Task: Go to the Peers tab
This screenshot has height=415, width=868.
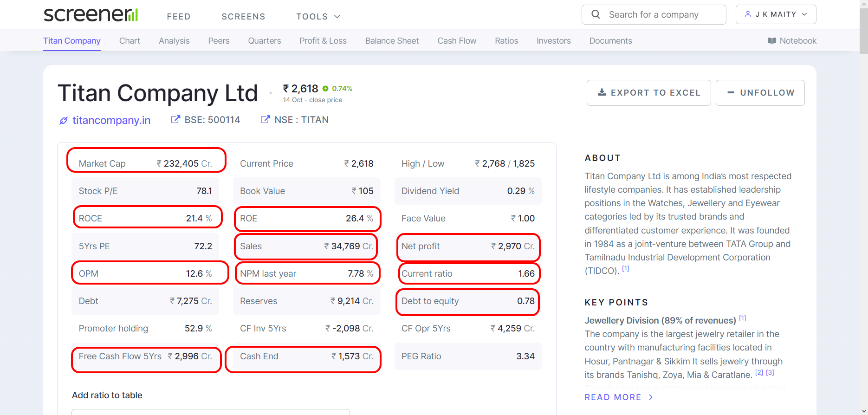Action: (219, 41)
